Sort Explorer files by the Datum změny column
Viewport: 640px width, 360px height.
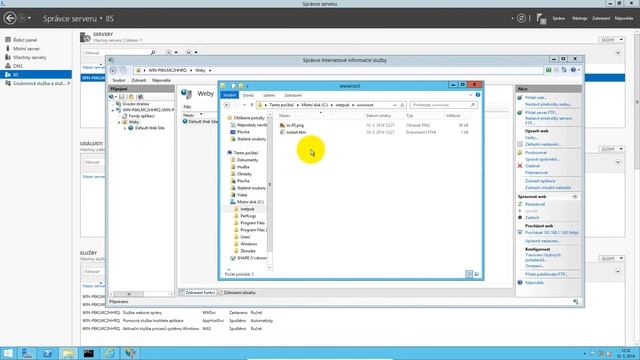[378, 116]
